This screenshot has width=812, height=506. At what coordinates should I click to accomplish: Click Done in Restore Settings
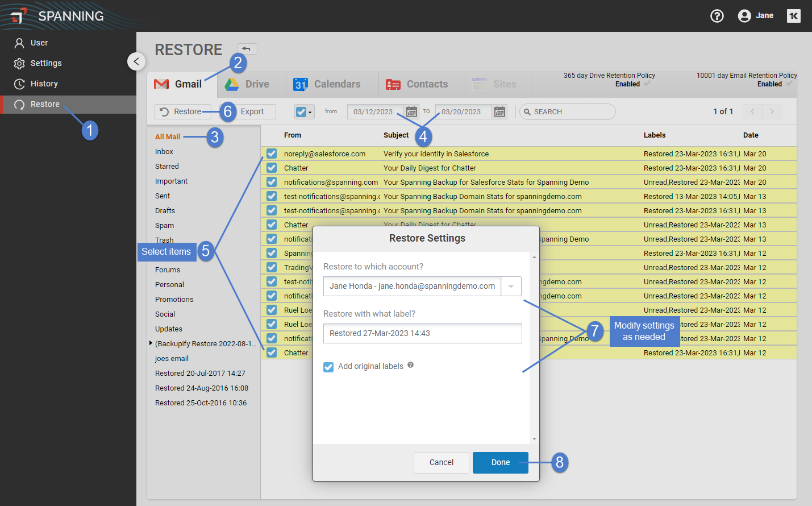click(501, 462)
